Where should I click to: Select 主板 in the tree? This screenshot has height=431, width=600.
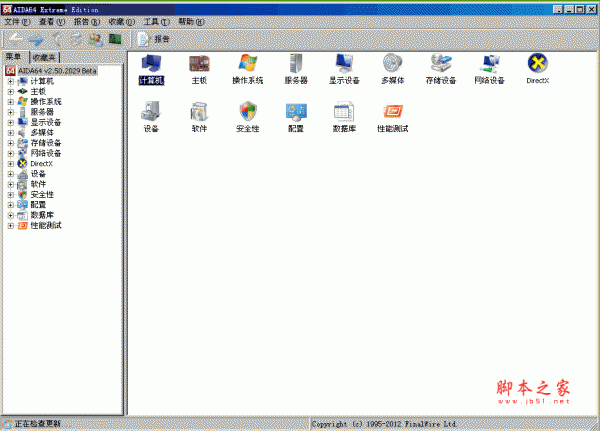coord(38,91)
